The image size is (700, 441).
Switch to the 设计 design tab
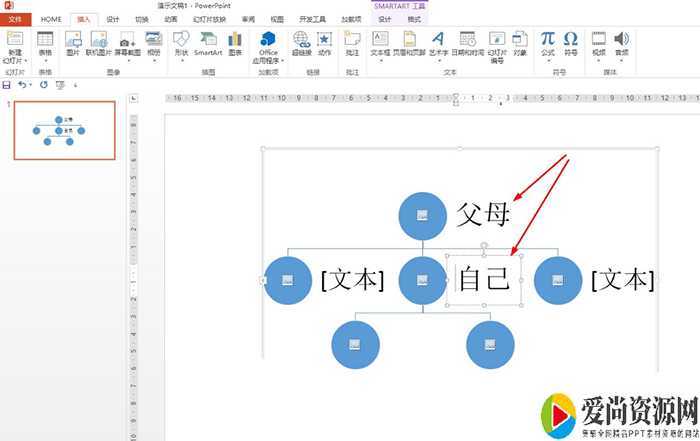(113, 19)
